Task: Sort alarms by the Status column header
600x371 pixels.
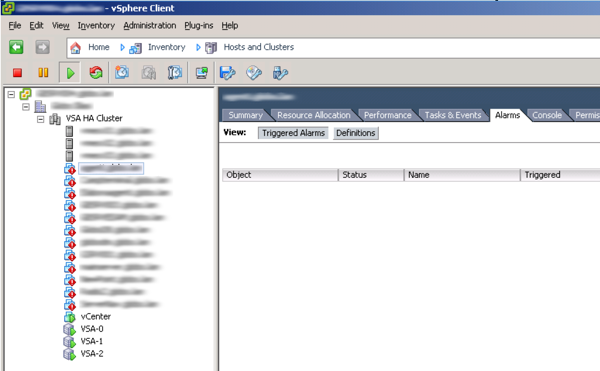Action: click(x=371, y=175)
